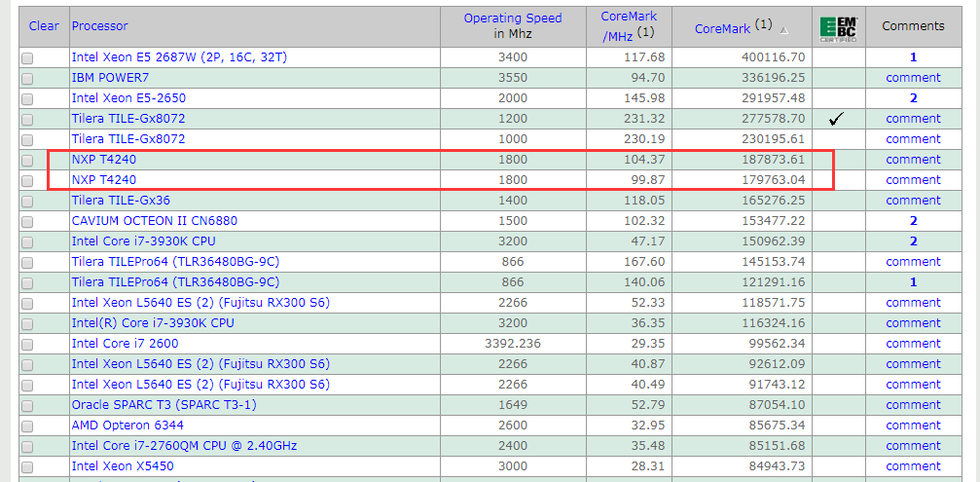Screen dimensions: 980x482
Task: Tick the Intel Core i7-2760QM checkbox
Action: (x=27, y=446)
